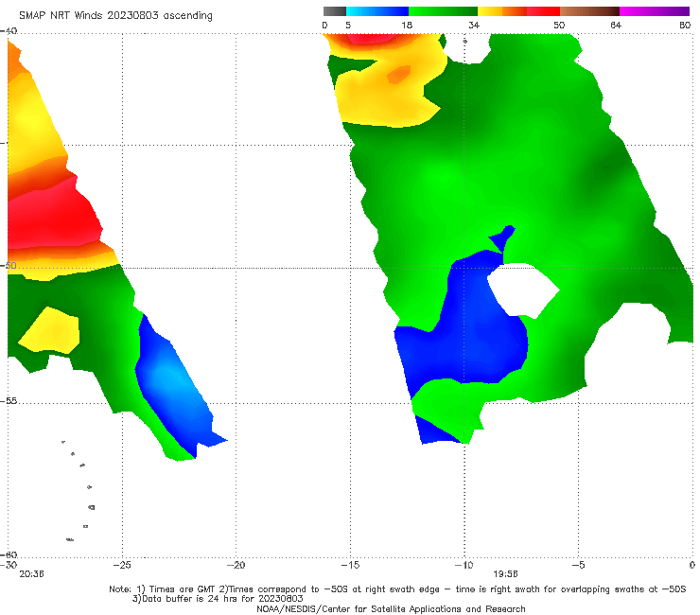Click the brown segment of the color bar
Image resolution: width=700 pixels, height=615 pixels.
point(589,11)
